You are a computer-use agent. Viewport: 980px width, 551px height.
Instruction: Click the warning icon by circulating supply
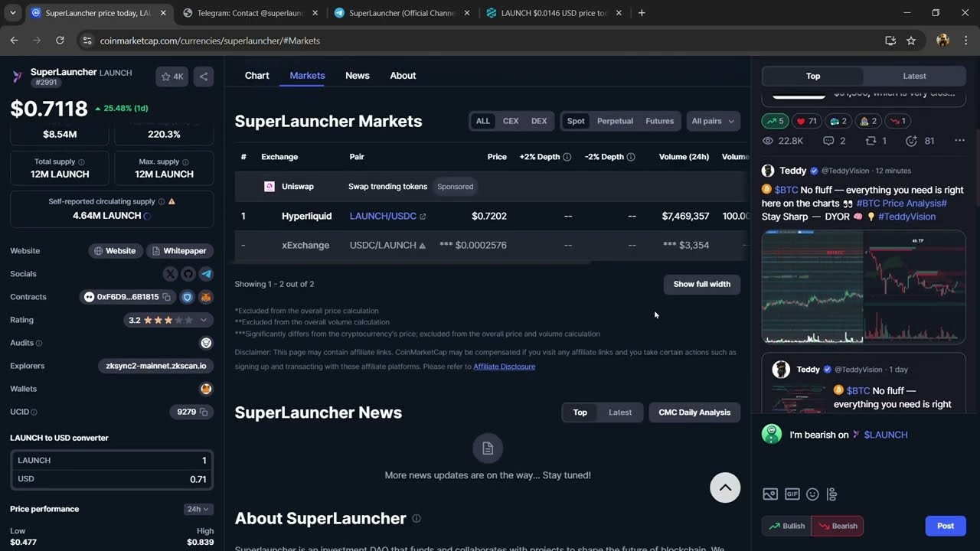point(171,201)
